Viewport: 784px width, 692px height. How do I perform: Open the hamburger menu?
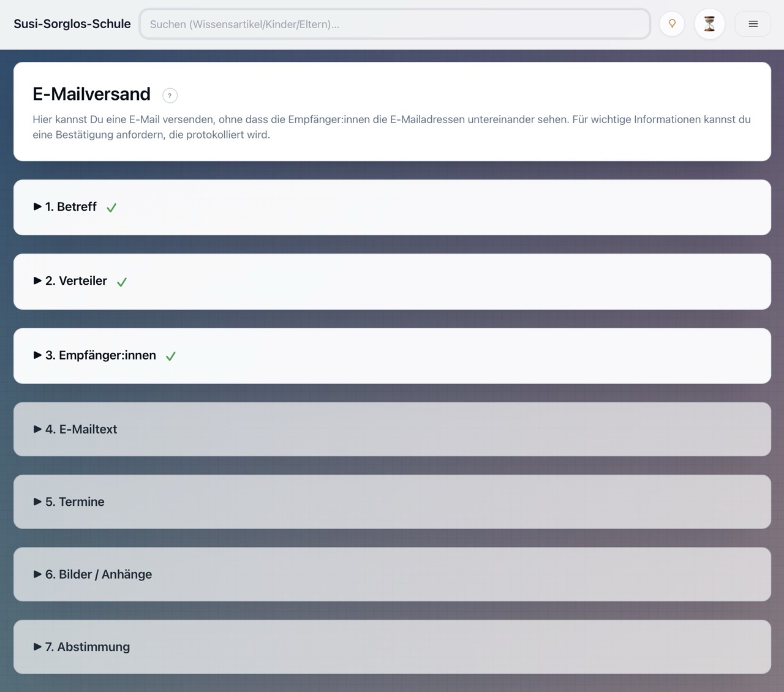point(753,24)
